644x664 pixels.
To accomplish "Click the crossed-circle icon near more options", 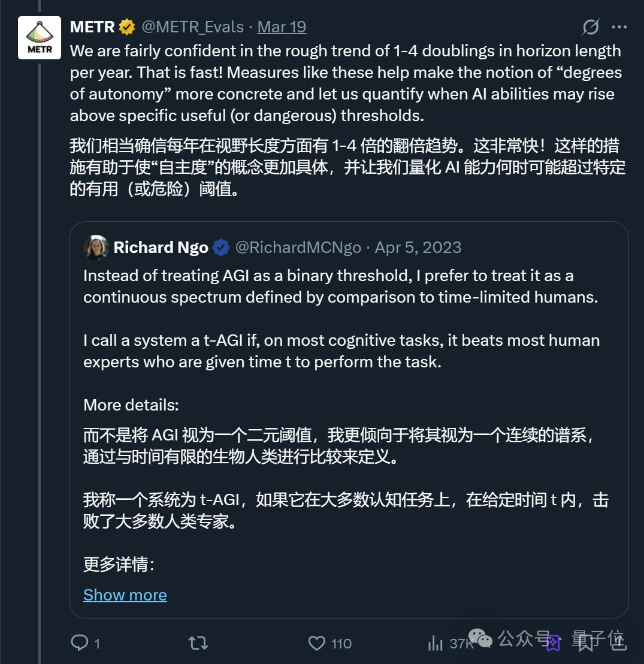I will [591, 27].
